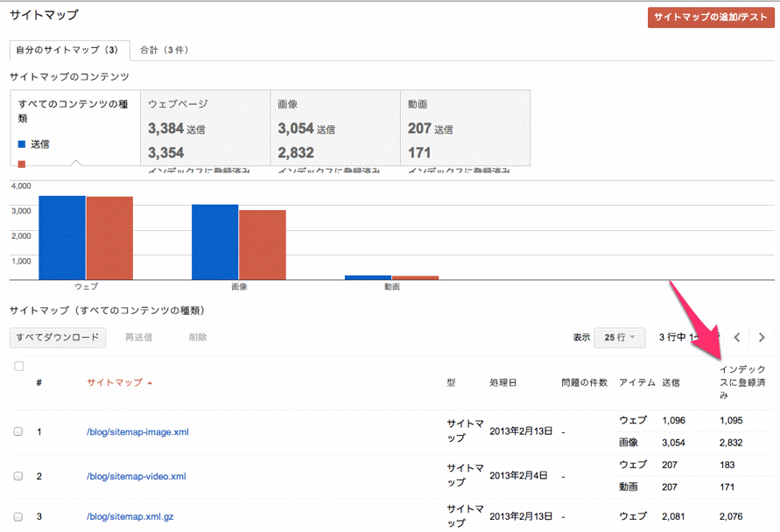Go to previous page arrow

coord(737,337)
